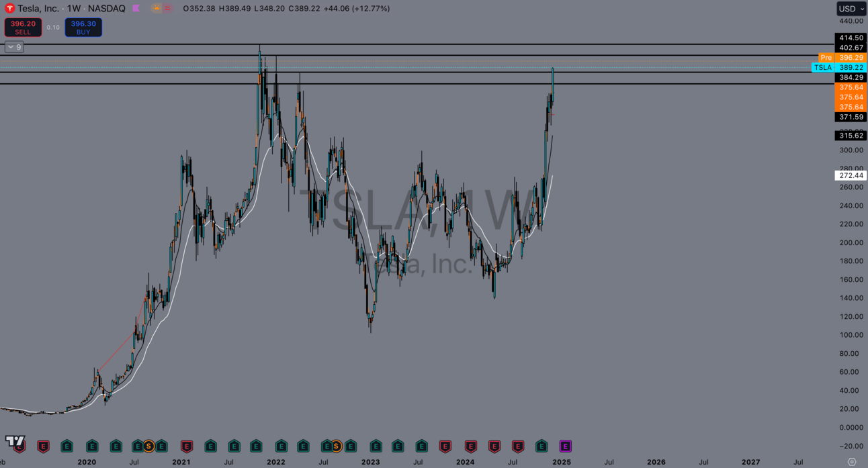Click the 2027 label on time axis

[751, 462]
